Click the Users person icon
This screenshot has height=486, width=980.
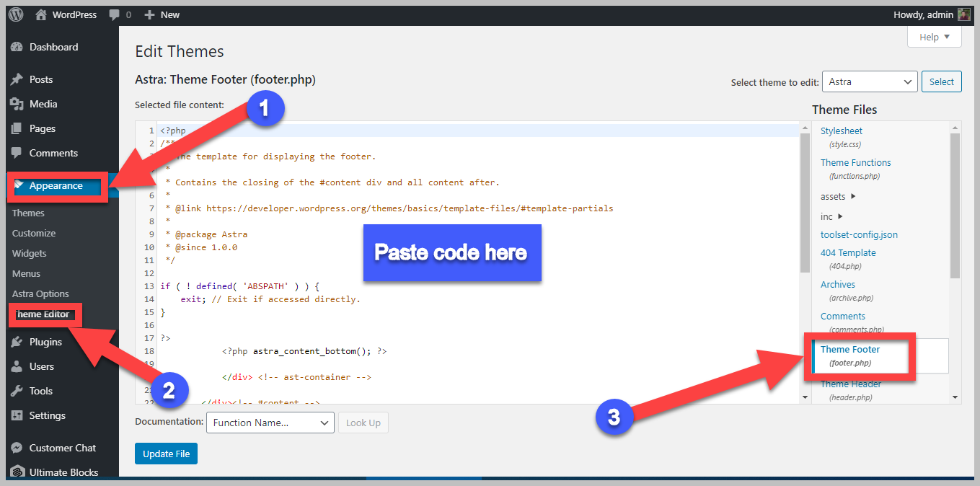[x=17, y=366]
